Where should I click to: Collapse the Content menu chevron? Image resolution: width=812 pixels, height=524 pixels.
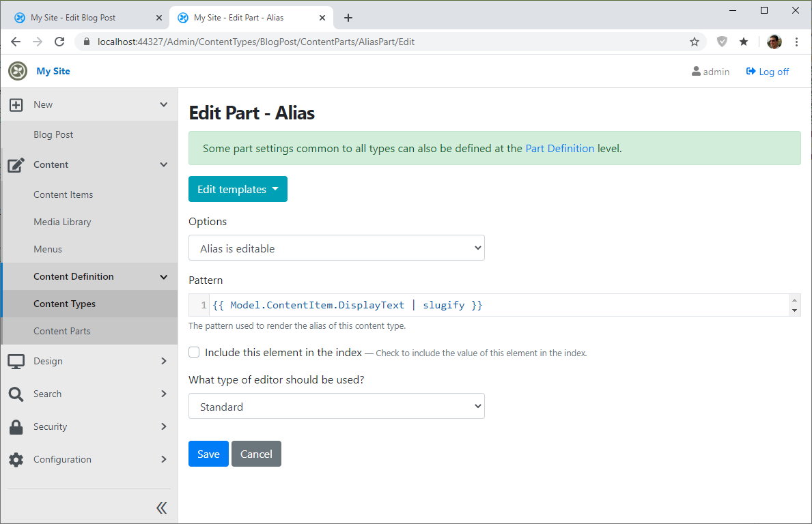point(164,165)
